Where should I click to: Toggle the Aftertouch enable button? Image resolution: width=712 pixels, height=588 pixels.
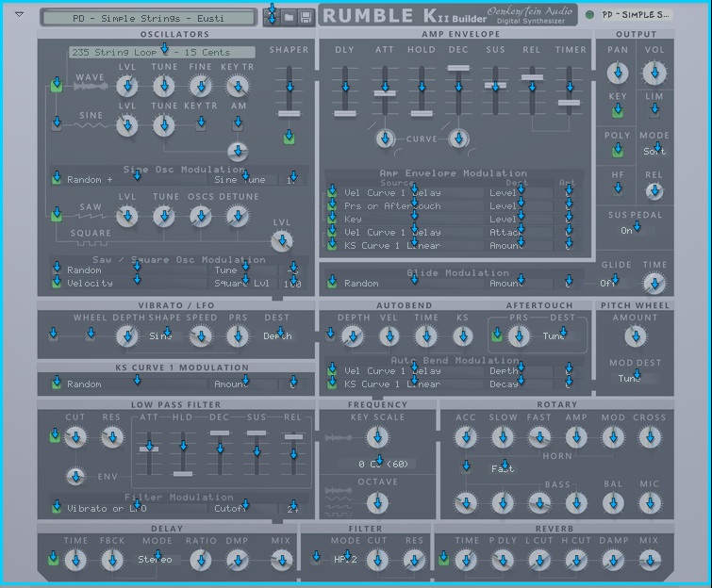pyautogui.click(x=497, y=335)
